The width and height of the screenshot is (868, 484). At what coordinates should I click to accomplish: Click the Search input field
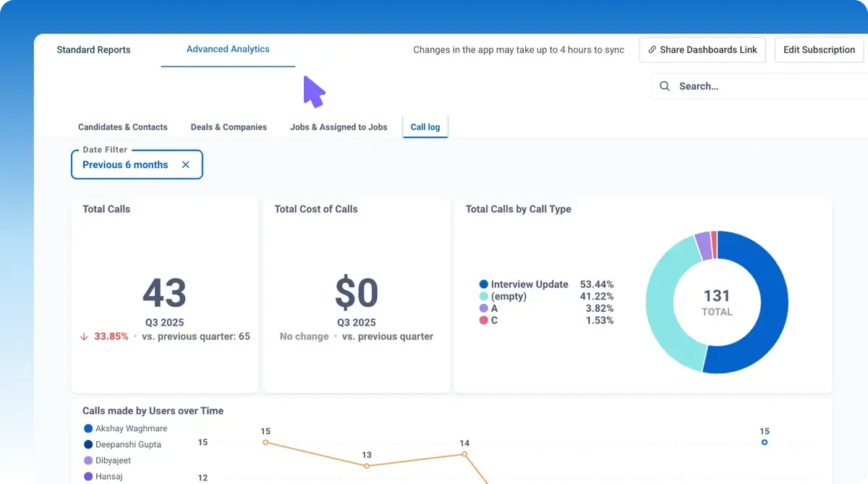759,86
